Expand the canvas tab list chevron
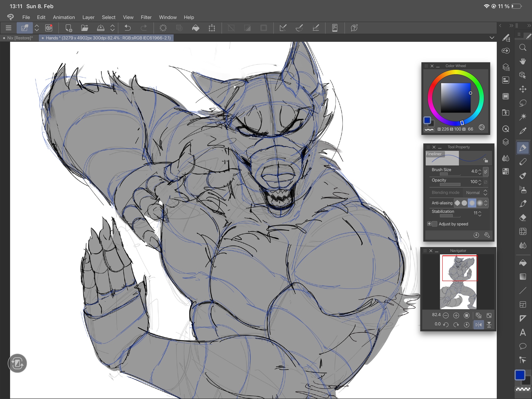 [492, 38]
